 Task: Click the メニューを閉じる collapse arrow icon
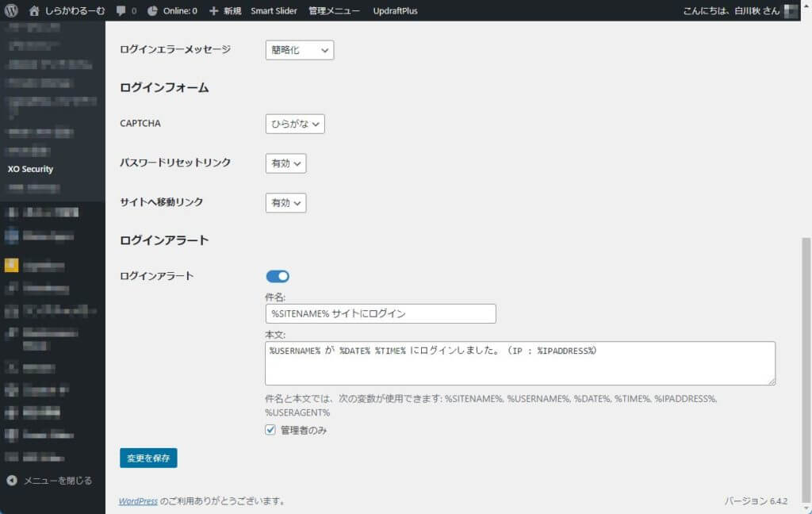tap(12, 481)
